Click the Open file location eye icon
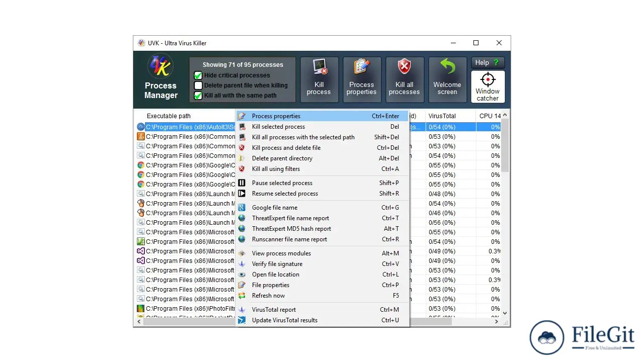 click(x=242, y=275)
